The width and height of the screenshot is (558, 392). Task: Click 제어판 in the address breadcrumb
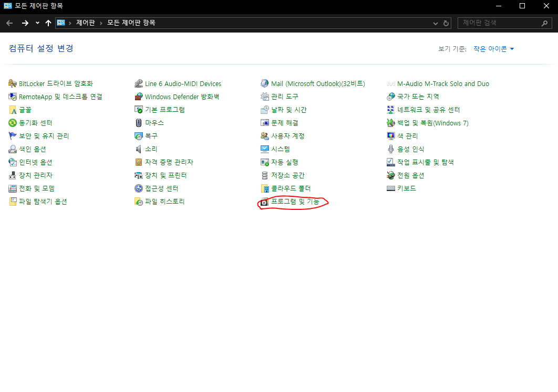click(85, 23)
